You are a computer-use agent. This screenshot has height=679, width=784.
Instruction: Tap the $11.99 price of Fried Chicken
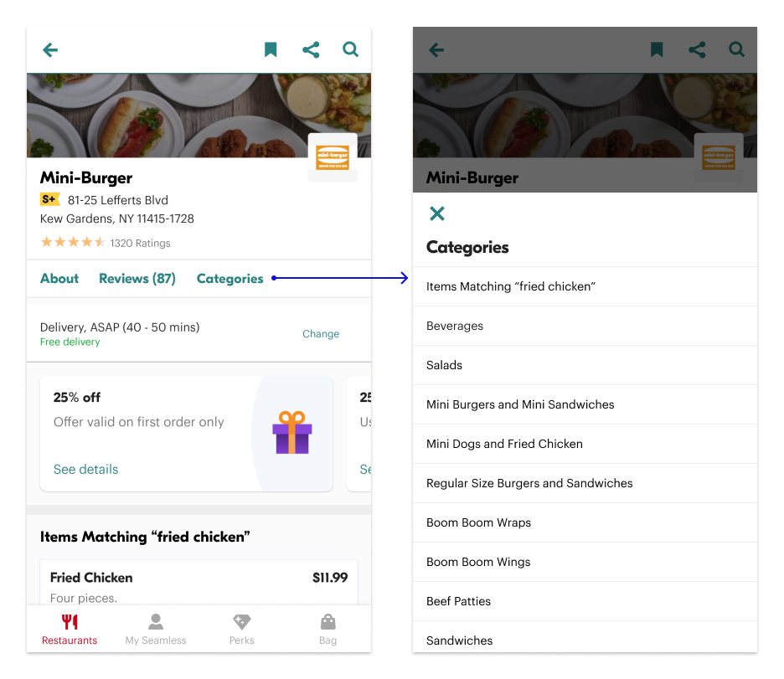(x=330, y=578)
